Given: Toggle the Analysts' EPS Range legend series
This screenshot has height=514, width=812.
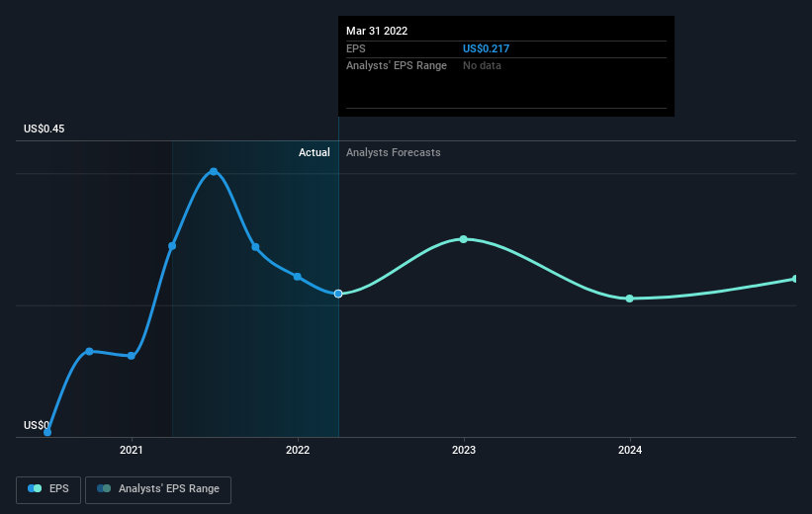Looking at the screenshot, I should [158, 489].
